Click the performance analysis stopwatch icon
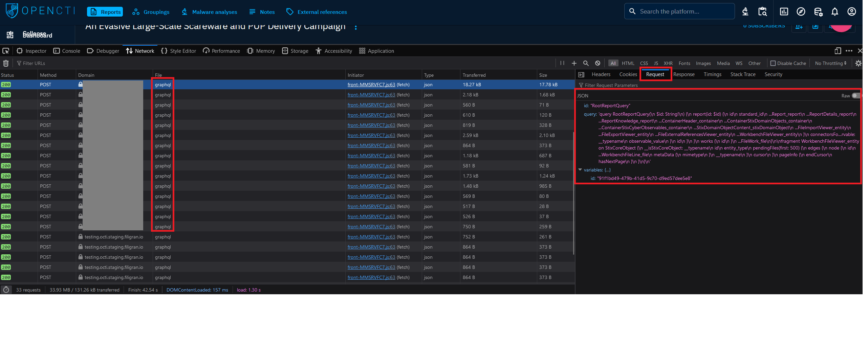Image resolution: width=868 pixels, height=346 pixels. coord(6,290)
